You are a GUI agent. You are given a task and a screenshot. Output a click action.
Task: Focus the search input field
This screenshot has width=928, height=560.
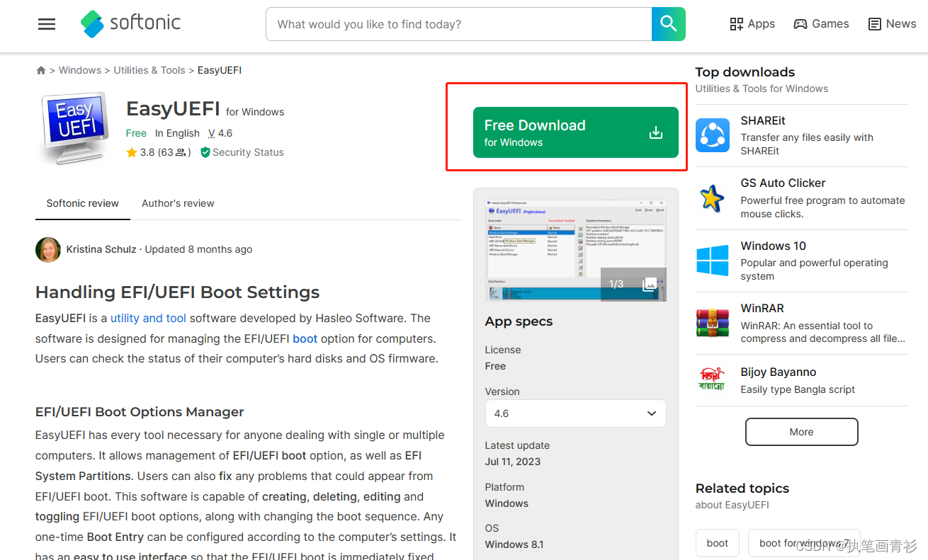tap(458, 24)
